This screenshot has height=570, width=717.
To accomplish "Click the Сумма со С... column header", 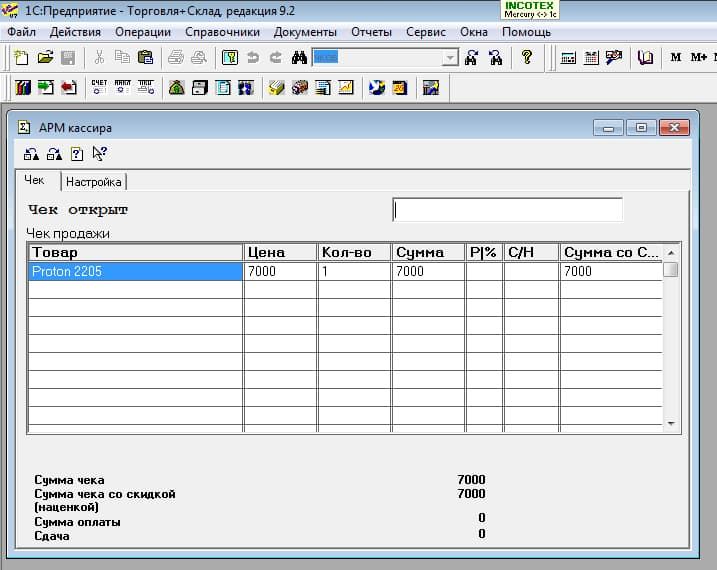I will tap(611, 252).
